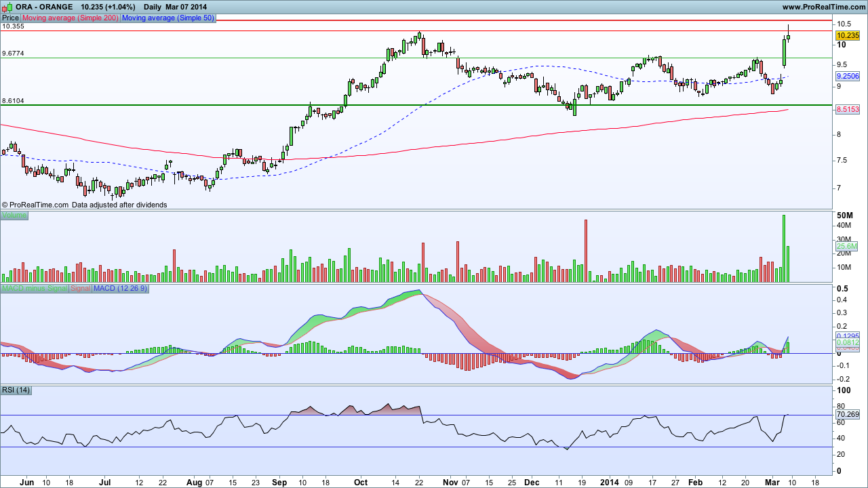Select the Moving average (Simple 200) label

pyautogui.click(x=71, y=18)
